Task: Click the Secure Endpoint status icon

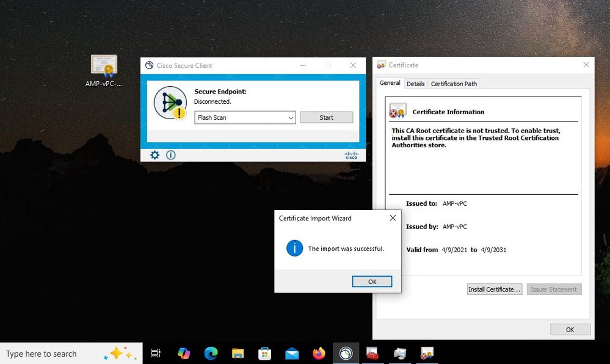Action: click(170, 103)
